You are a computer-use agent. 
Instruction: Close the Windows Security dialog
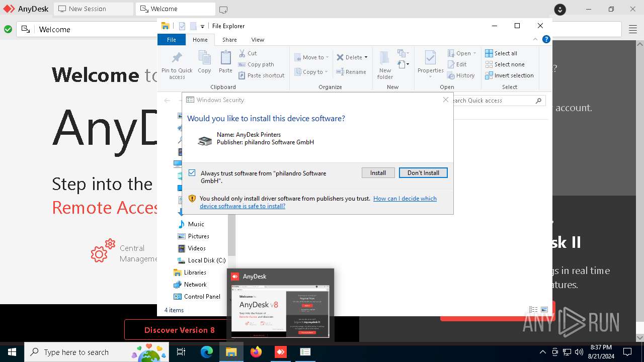tap(445, 100)
